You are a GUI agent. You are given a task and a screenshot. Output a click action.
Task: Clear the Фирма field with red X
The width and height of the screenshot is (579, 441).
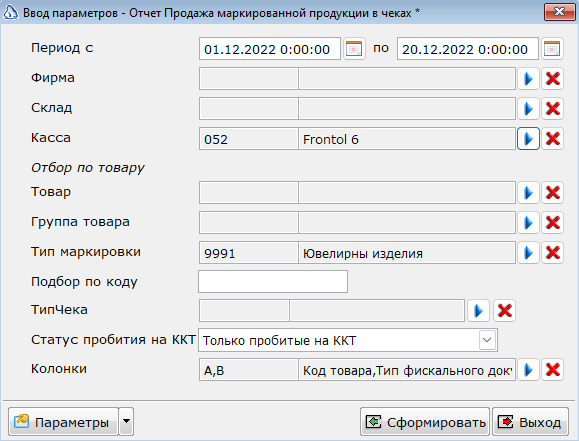(552, 78)
